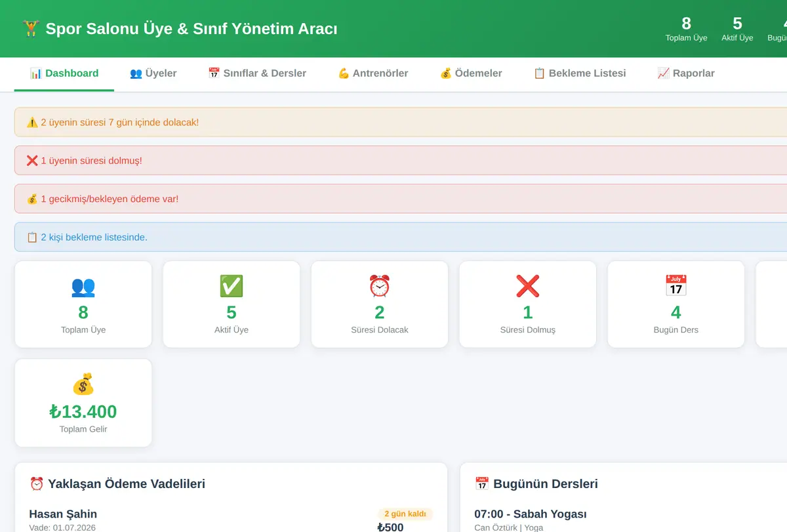Screen dimensions: 787x532
Task: Click the red X icon in expired-member alert
Action: coord(32,160)
